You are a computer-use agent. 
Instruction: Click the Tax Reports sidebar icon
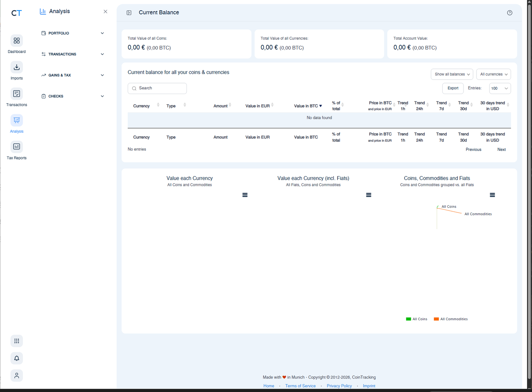click(x=17, y=150)
